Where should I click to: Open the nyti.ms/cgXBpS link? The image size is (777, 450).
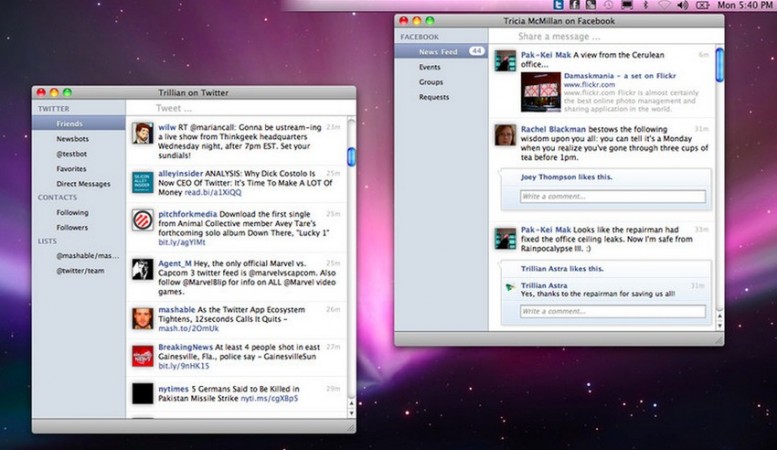click(x=269, y=398)
